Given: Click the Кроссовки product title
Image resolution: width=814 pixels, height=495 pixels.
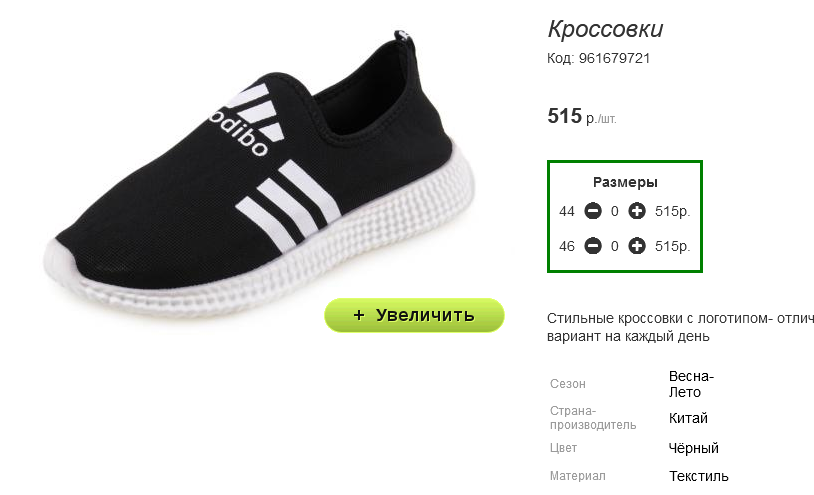Looking at the screenshot, I should coord(605,29).
